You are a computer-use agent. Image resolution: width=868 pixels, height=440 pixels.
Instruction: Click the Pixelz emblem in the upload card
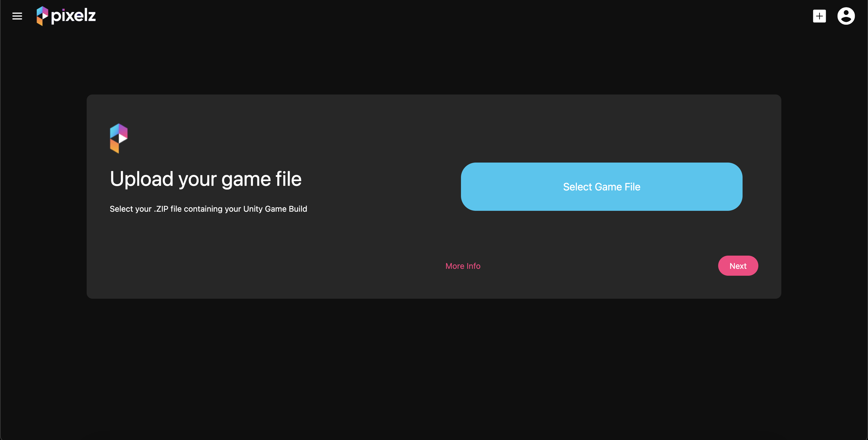(x=119, y=138)
